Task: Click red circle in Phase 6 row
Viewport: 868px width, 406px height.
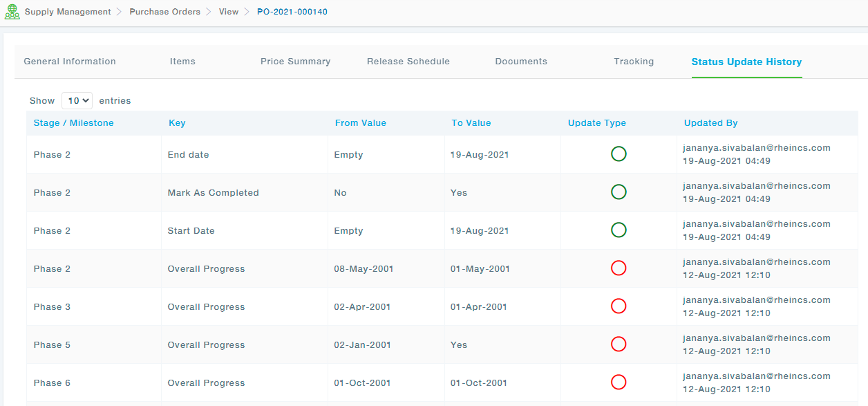Action: click(619, 382)
